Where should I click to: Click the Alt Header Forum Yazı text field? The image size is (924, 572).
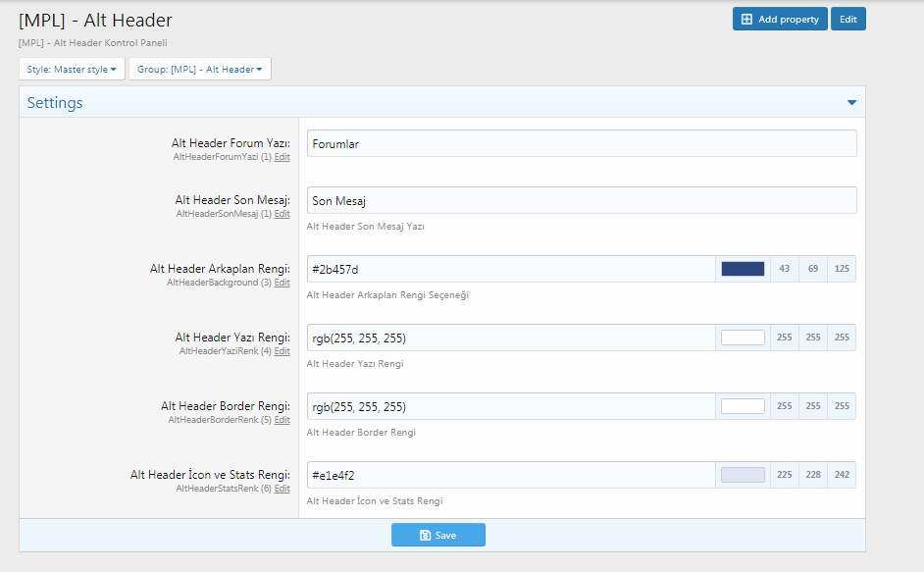point(581,144)
